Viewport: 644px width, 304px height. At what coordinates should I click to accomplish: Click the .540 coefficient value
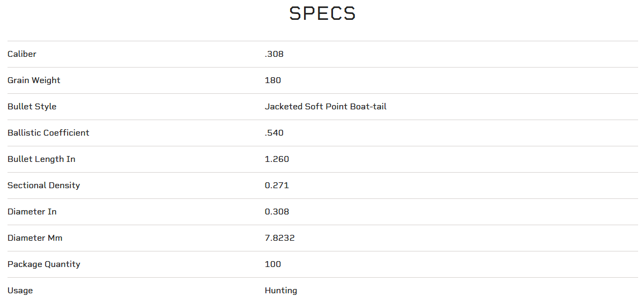tap(274, 133)
